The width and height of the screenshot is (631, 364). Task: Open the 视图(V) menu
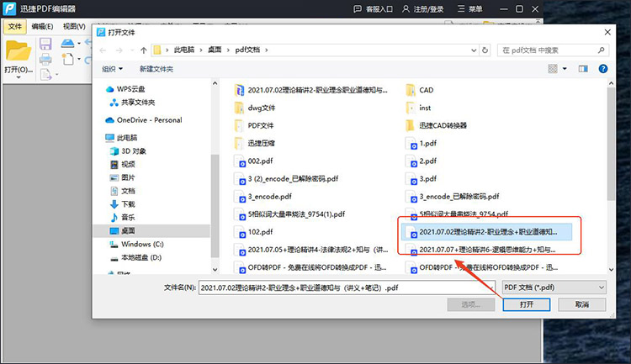(74, 27)
